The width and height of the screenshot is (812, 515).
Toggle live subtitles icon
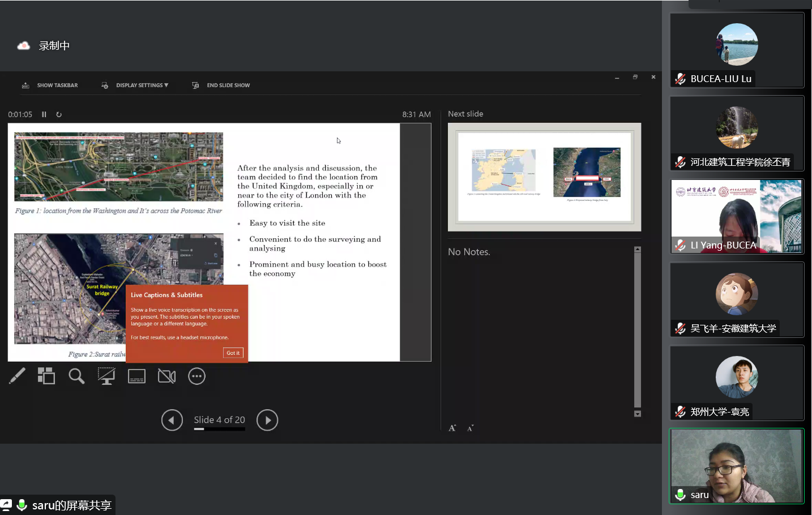click(x=136, y=376)
